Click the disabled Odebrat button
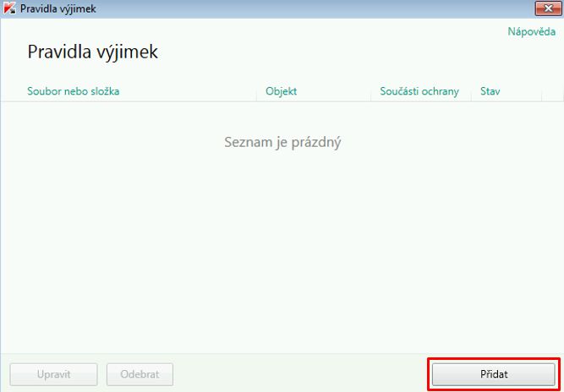The image size is (564, 392). [x=140, y=374]
